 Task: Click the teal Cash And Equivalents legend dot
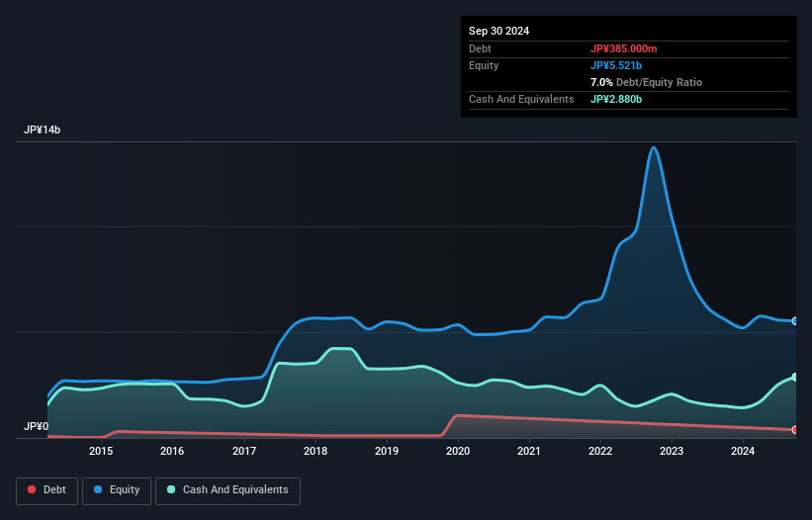[171, 489]
